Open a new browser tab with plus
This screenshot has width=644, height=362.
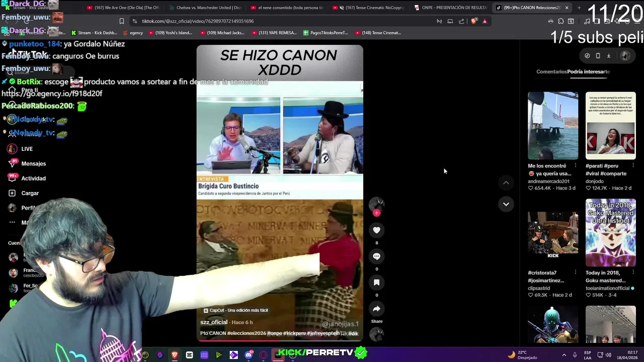[x=579, y=8]
